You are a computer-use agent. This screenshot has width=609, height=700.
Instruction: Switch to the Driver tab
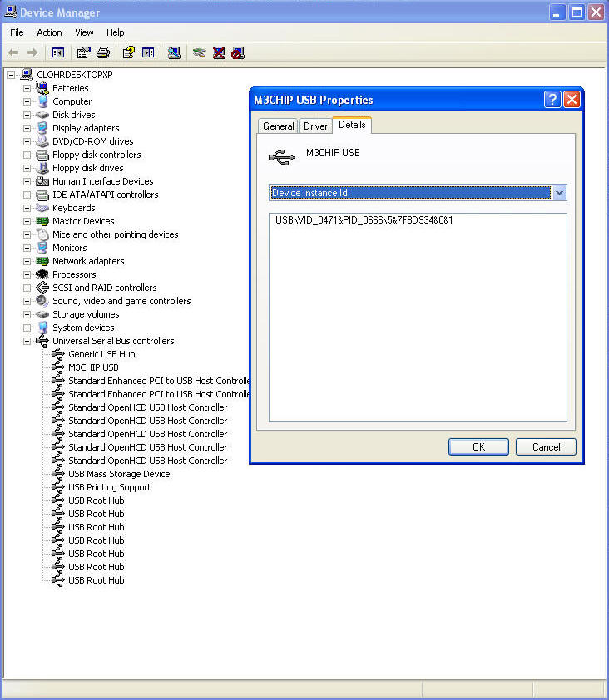315,126
